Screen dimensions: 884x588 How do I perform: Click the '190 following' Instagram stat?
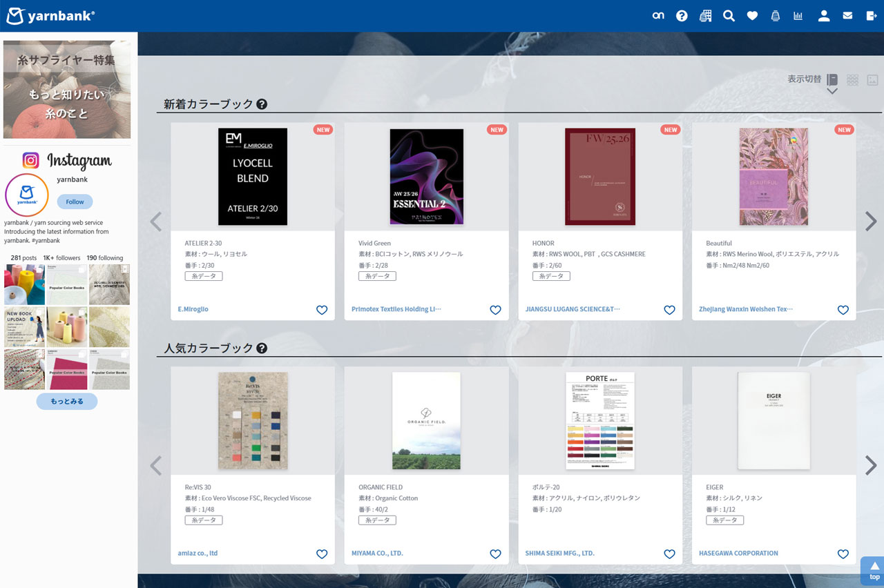[105, 257]
